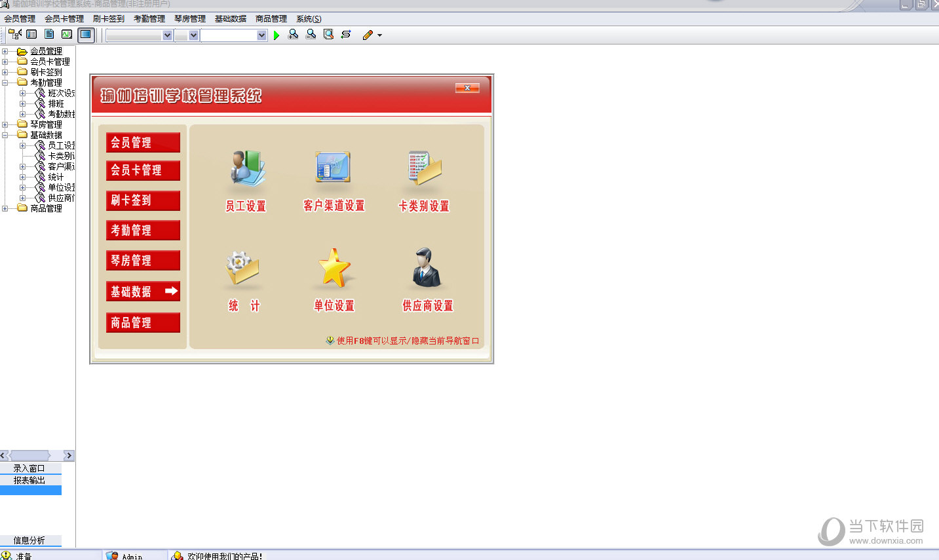Open the dropdown arrow beside the pencil icon

tap(379, 35)
